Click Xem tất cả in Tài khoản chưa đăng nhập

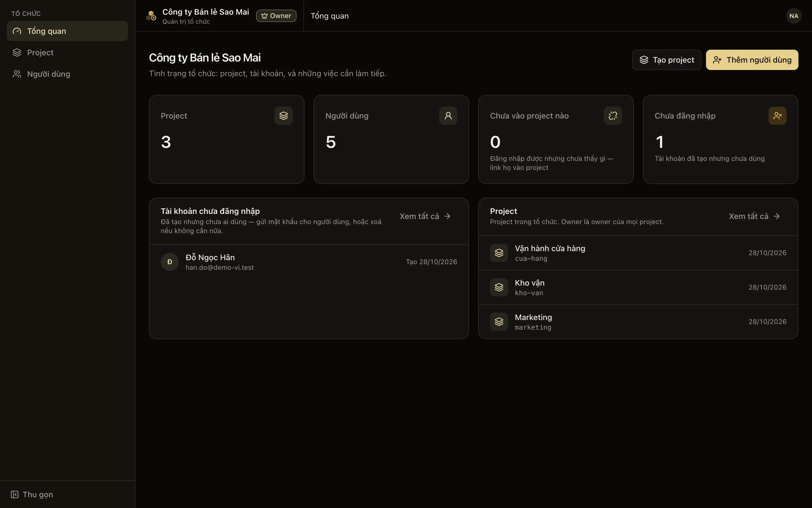(425, 216)
